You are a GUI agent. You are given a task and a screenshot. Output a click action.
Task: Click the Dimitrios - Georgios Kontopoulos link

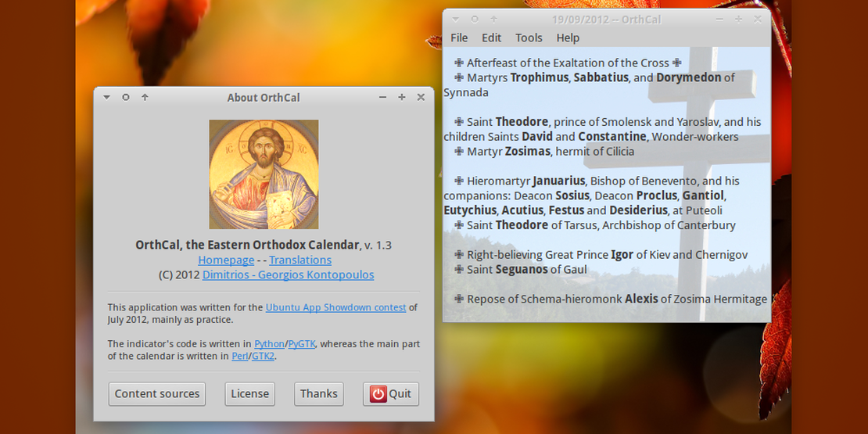click(x=288, y=274)
